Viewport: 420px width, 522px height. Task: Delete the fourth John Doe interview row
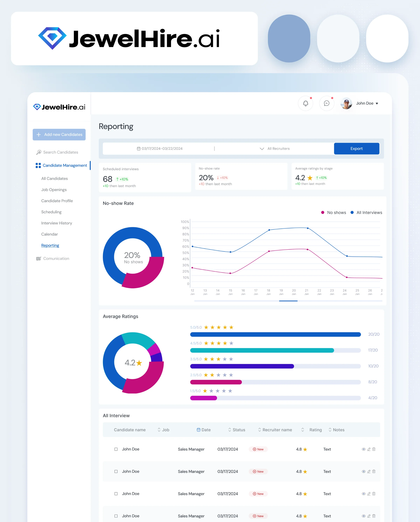[x=374, y=516]
